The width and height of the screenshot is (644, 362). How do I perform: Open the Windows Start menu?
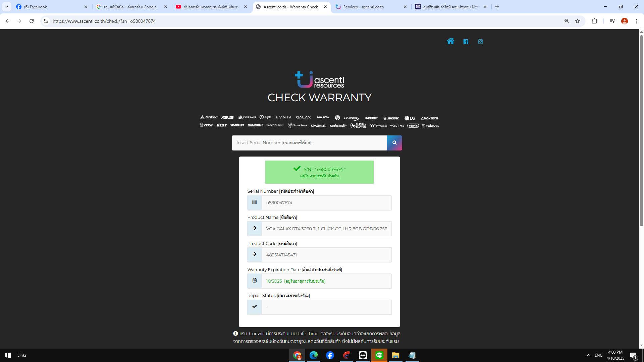[8, 355]
